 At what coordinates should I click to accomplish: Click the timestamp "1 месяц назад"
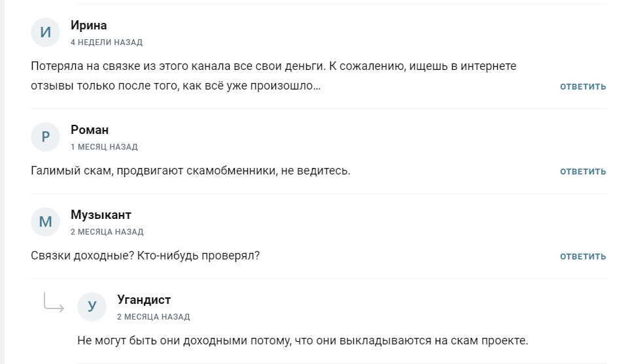click(104, 147)
